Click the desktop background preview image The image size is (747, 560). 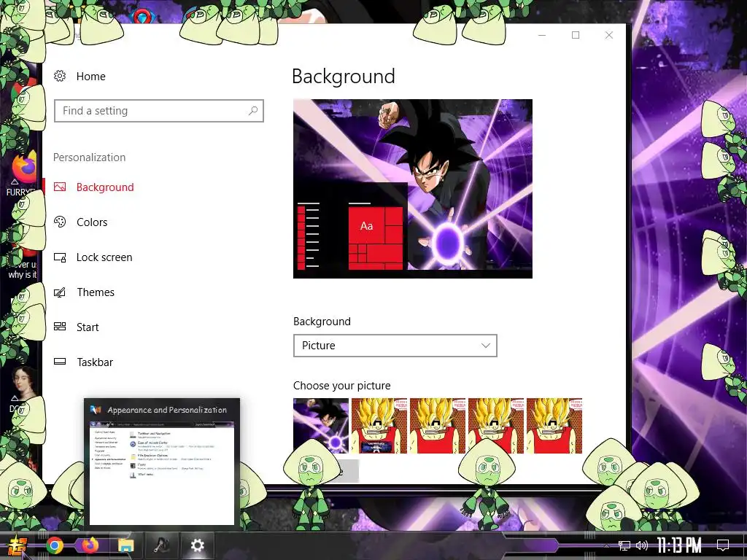413,189
